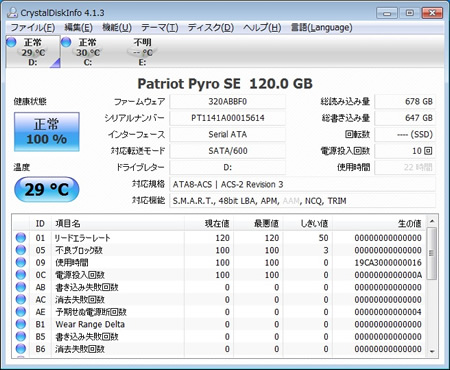Image resolution: width=450 pixels, height=370 pixels.
Task: Select row B6 消去失敗回数
Action: (x=219, y=349)
